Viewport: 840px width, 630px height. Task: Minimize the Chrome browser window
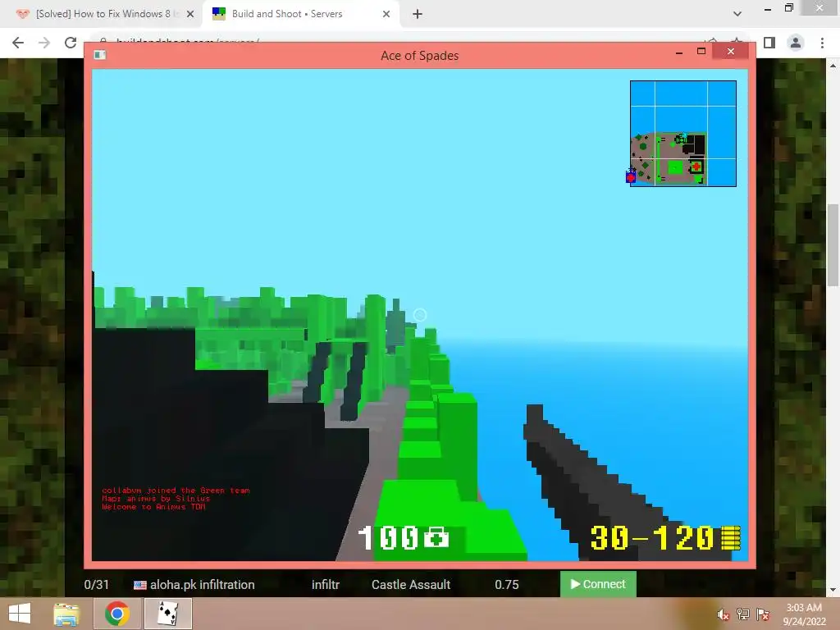click(768, 8)
